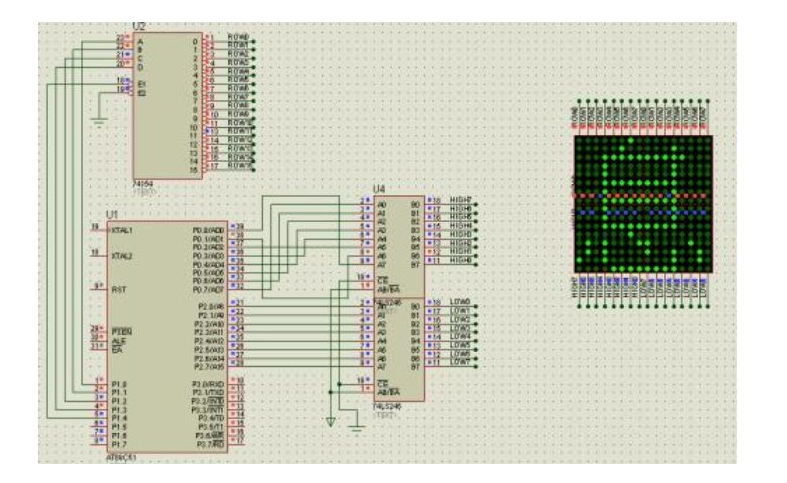Select the U2 74154 decoder chip body
Viewport: 787px width, 483px height.
point(168,105)
